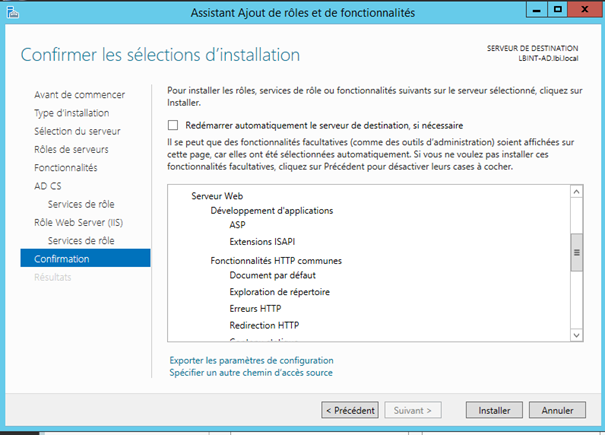
Task: Select Sélection du serveur in the sidebar
Action: coord(77,131)
